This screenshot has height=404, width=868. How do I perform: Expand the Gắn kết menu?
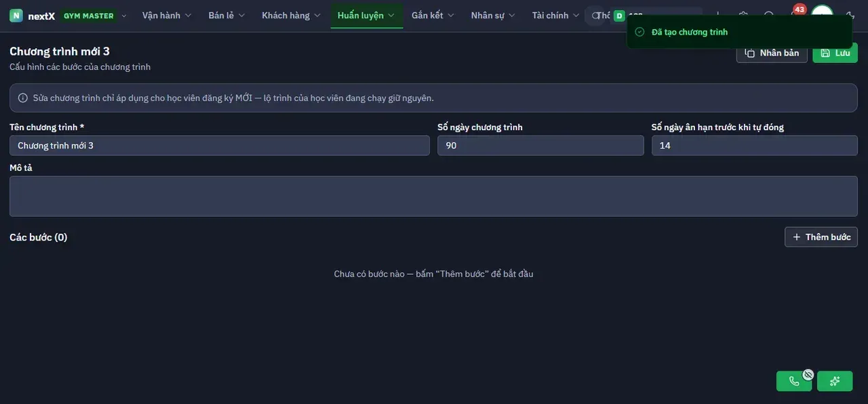point(433,16)
